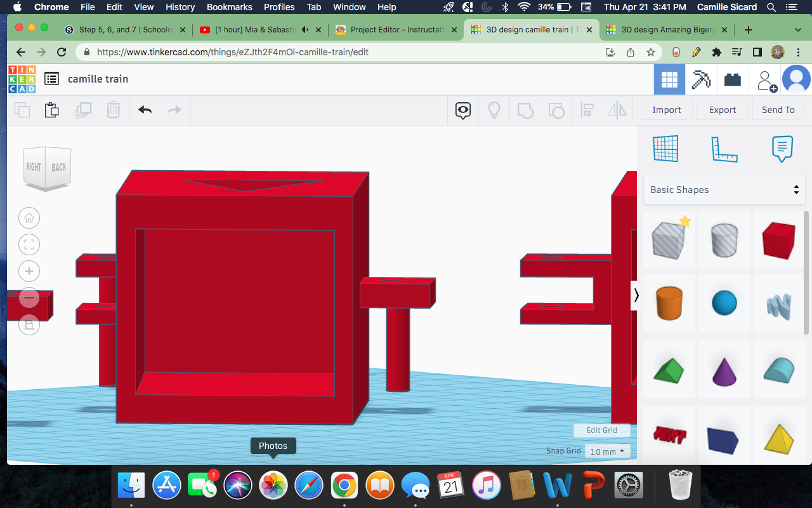This screenshot has width=812, height=508.
Task: Click the view cube RIGHT face
Action: click(34, 168)
